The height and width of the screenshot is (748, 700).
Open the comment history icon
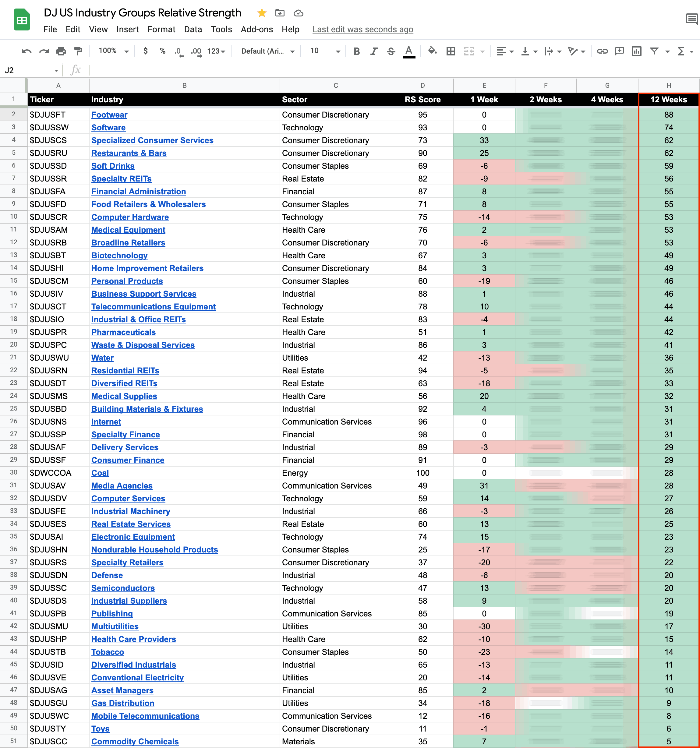click(x=692, y=19)
